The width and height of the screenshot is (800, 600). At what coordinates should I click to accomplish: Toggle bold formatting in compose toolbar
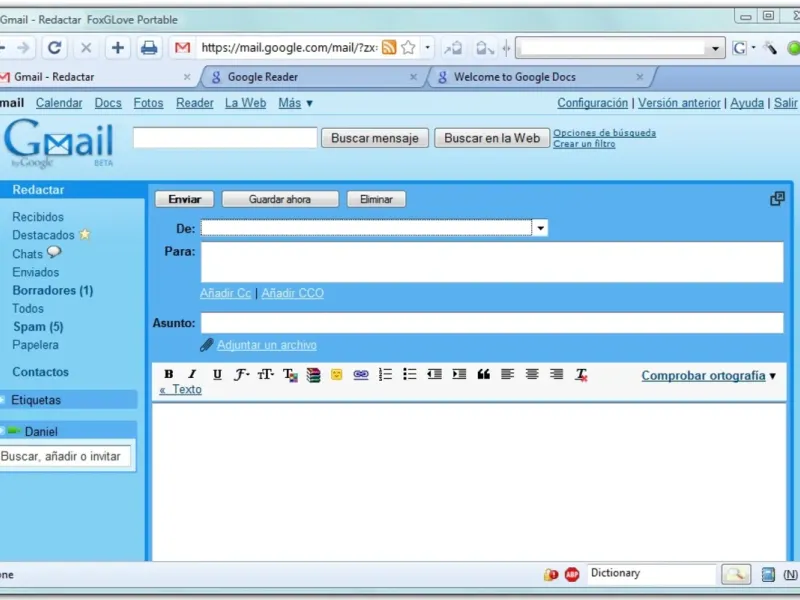coord(169,374)
